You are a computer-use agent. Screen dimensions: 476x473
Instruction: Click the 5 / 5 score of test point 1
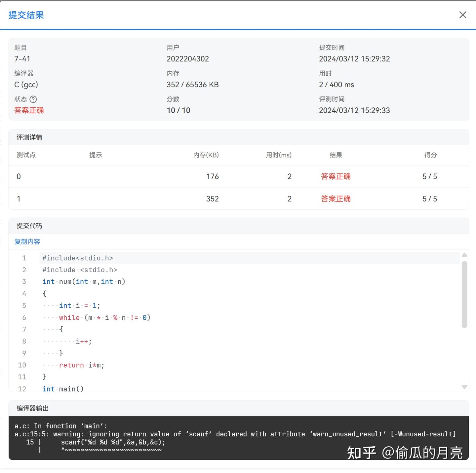pyautogui.click(x=430, y=199)
